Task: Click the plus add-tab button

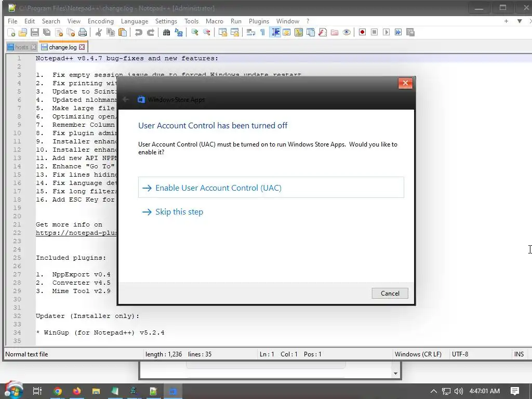Action: (x=506, y=21)
